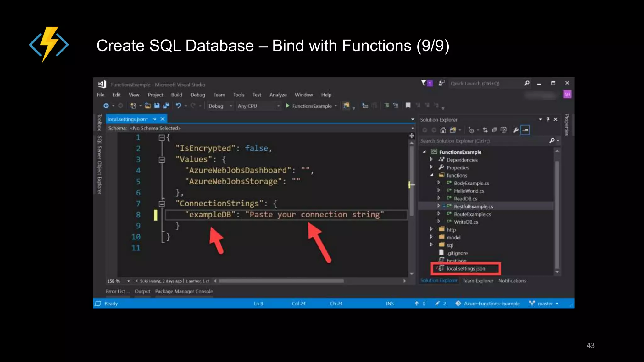Open the Analyze menu
The image size is (644, 362).
(x=278, y=95)
